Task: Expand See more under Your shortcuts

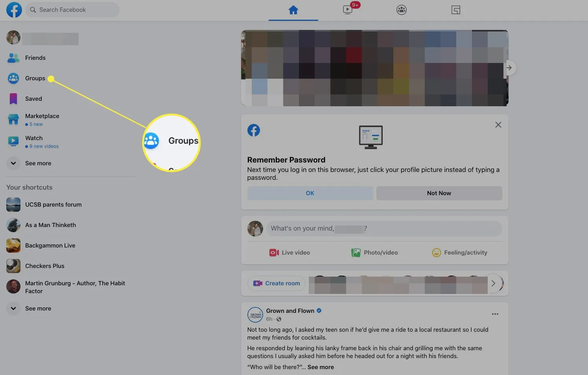Action: (13, 308)
